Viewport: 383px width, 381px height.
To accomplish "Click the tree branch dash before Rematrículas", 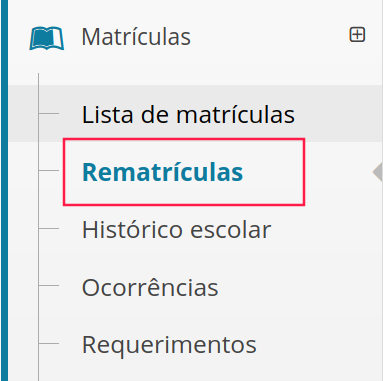I will (49, 171).
